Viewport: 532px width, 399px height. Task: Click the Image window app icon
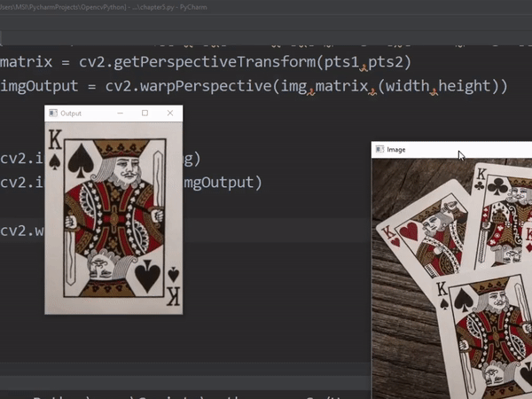tap(379, 149)
